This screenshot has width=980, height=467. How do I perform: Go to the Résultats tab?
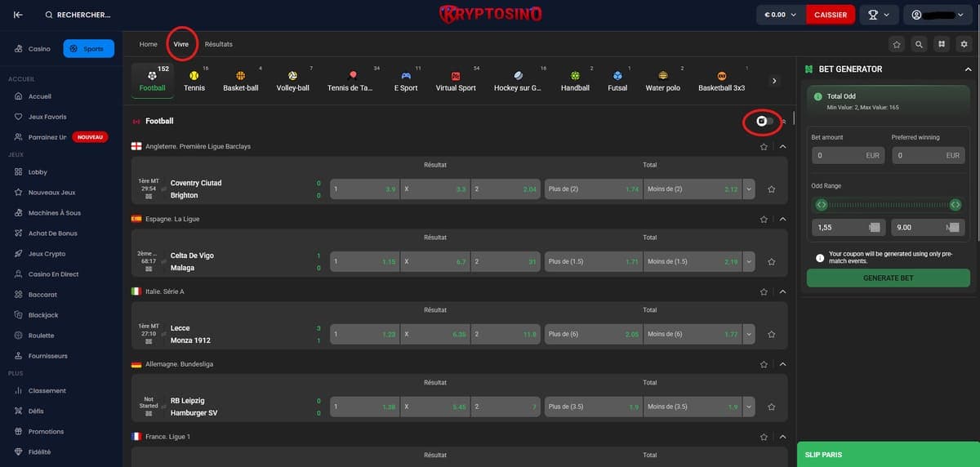tap(218, 44)
